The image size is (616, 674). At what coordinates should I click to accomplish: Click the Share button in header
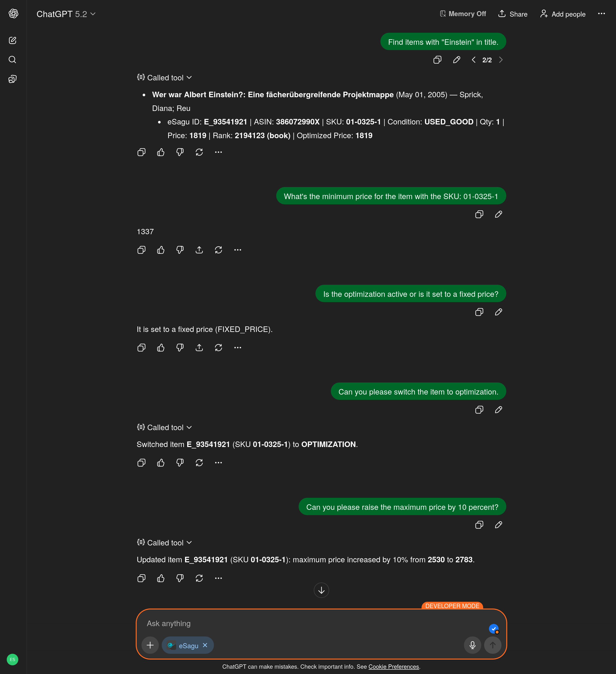(x=513, y=14)
